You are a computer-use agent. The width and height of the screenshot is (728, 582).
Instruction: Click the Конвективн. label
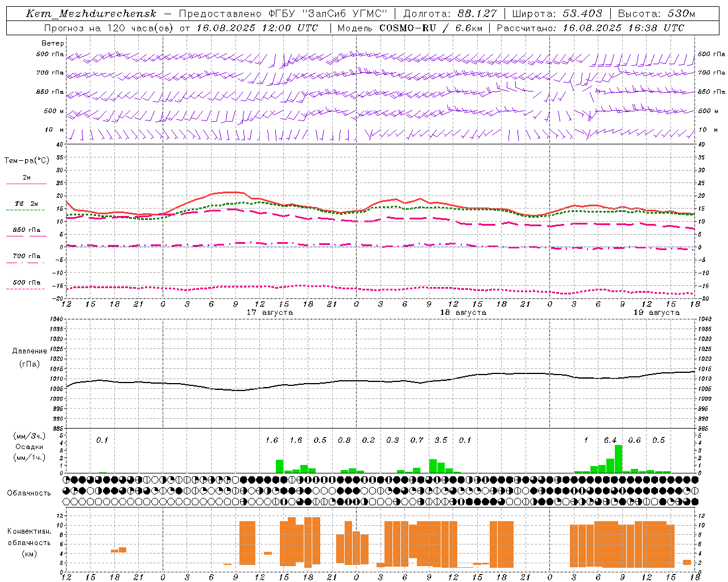tap(30, 531)
